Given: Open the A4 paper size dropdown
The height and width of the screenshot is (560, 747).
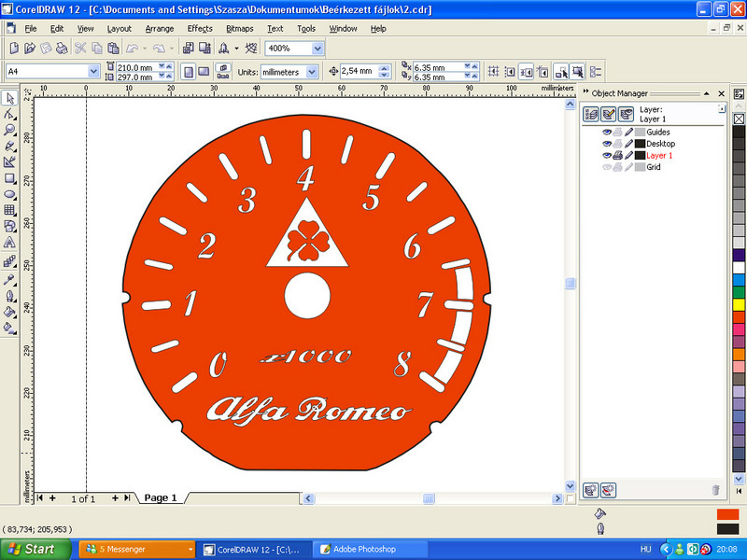Looking at the screenshot, I should (x=93, y=72).
